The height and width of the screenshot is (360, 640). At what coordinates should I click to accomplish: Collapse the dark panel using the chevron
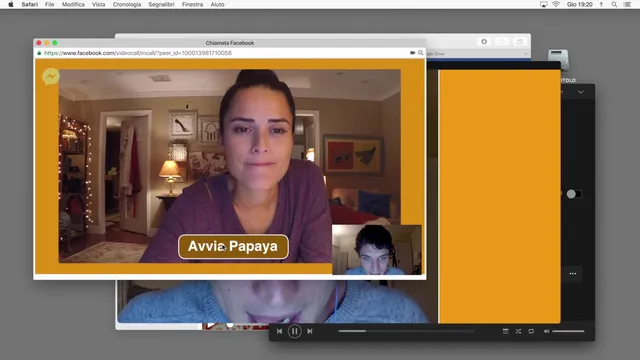[580, 92]
